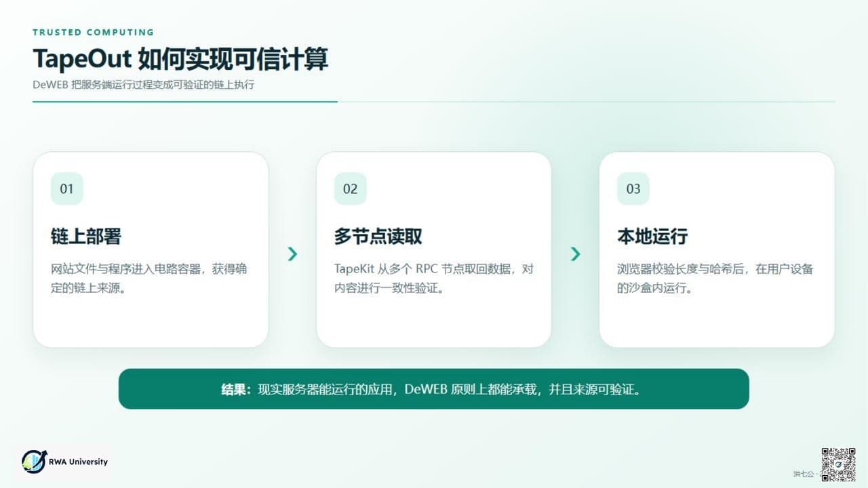Click the subtitle "DeWEB 把服务端运行过程变成可验证的链上执行"
Image resolution: width=868 pixels, height=488 pixels.
click(144, 85)
